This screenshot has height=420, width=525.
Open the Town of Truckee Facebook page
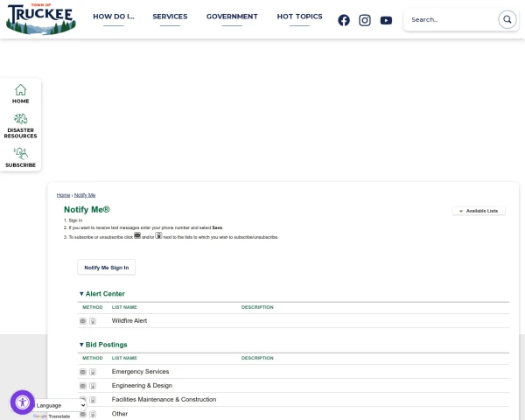[x=344, y=20]
